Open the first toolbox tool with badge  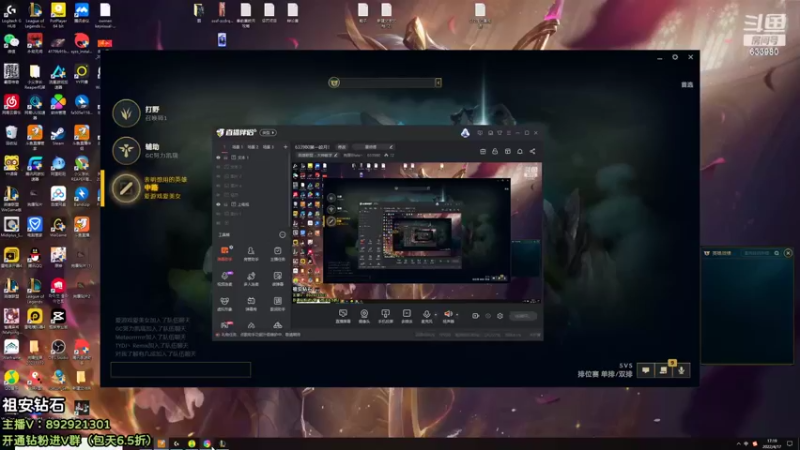click(224, 253)
